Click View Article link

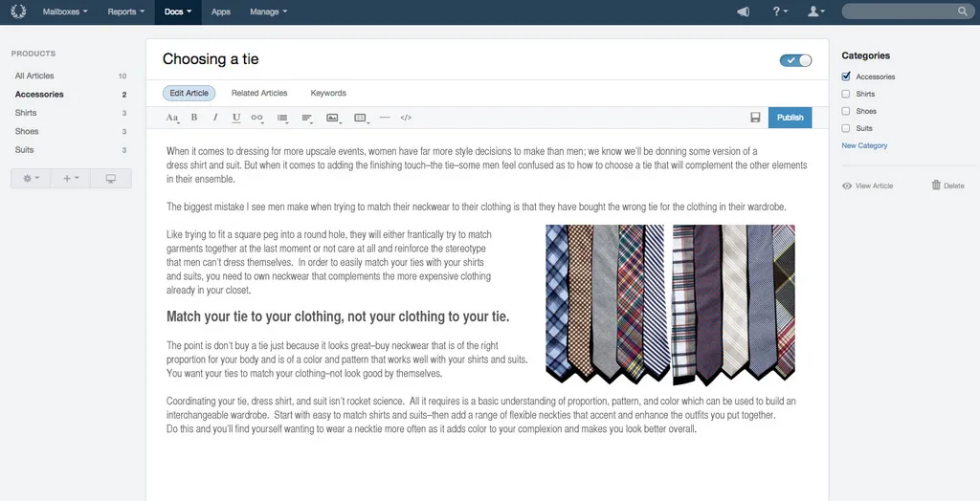pyautogui.click(x=867, y=185)
